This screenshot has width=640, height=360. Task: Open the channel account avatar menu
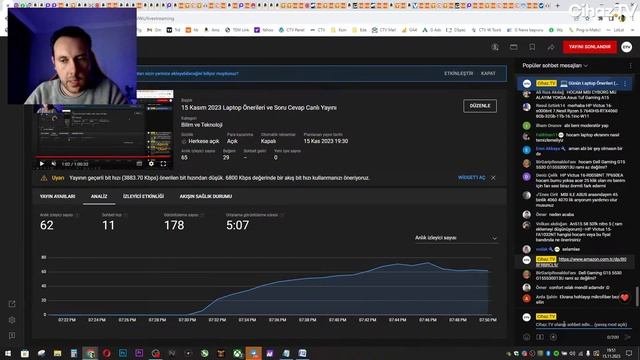pyautogui.click(x=627, y=47)
